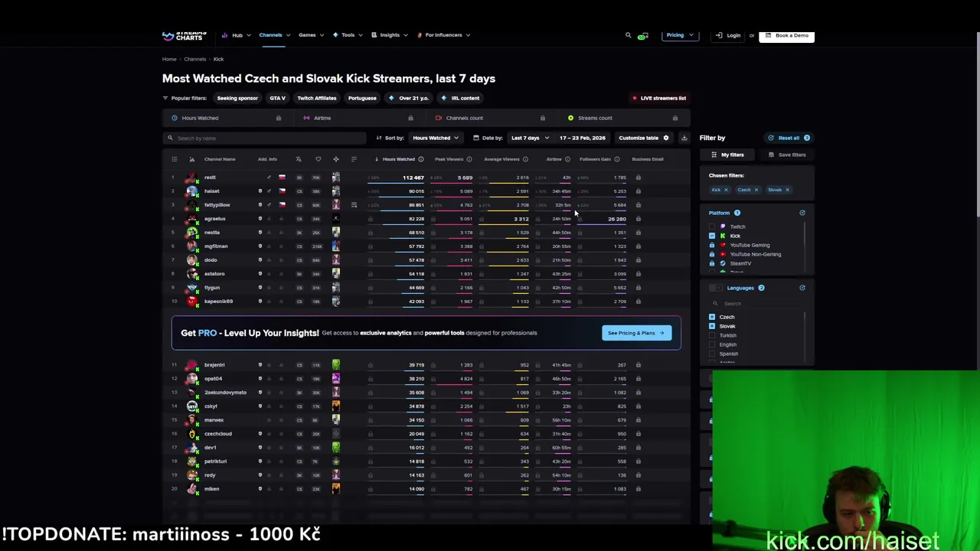The width and height of the screenshot is (980, 551).
Task: Click See Pricing & Plans button
Action: coord(636,333)
